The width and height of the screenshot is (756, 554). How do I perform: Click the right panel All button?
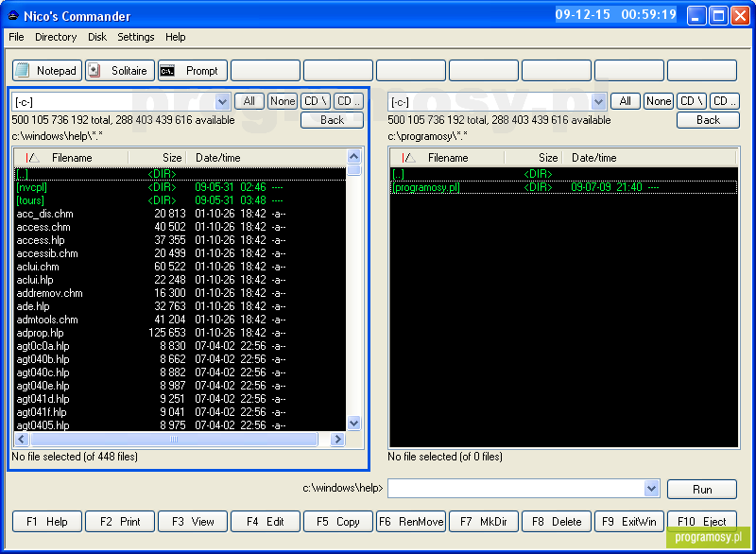(626, 101)
